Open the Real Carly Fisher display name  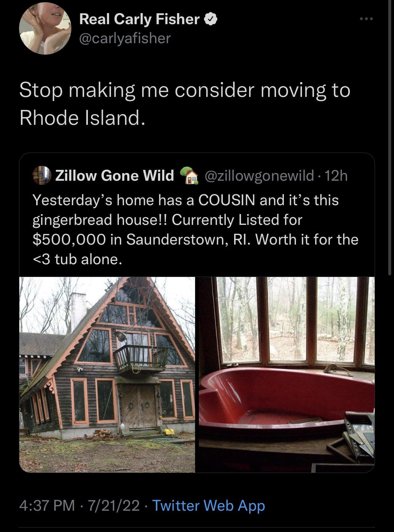139,19
